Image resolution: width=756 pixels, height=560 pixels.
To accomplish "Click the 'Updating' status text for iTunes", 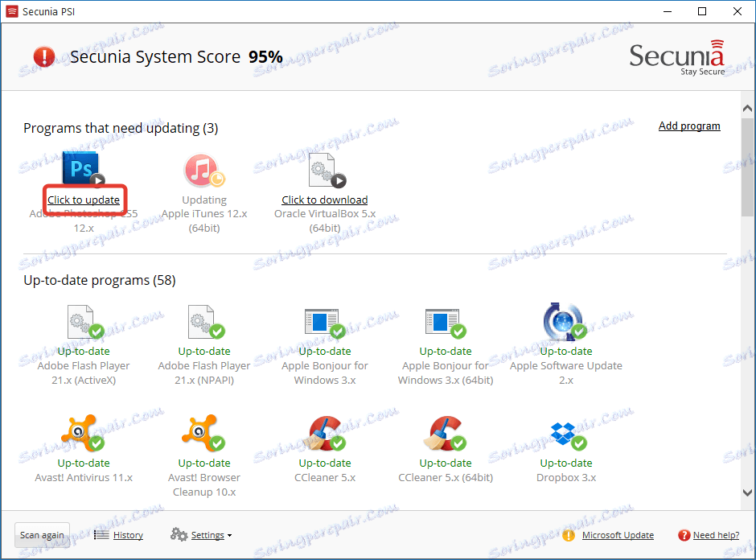I will 204,200.
